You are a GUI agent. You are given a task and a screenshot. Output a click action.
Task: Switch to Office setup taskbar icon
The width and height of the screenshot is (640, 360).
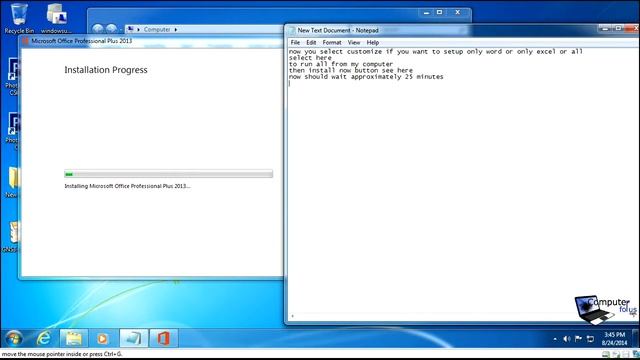click(163, 338)
